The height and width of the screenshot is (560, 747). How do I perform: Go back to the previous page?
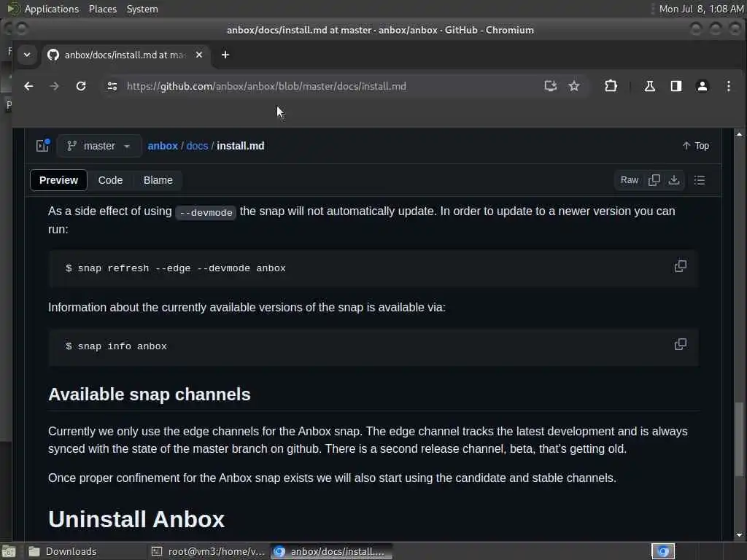(x=28, y=86)
